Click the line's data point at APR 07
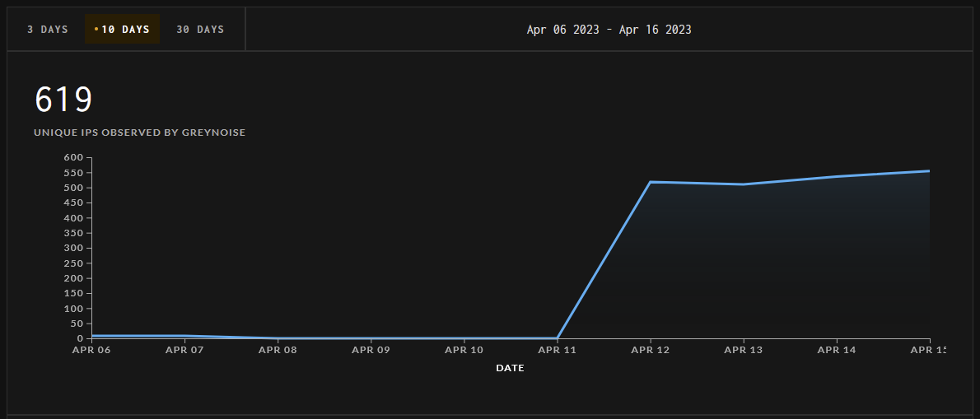This screenshot has width=980, height=419. click(x=185, y=336)
